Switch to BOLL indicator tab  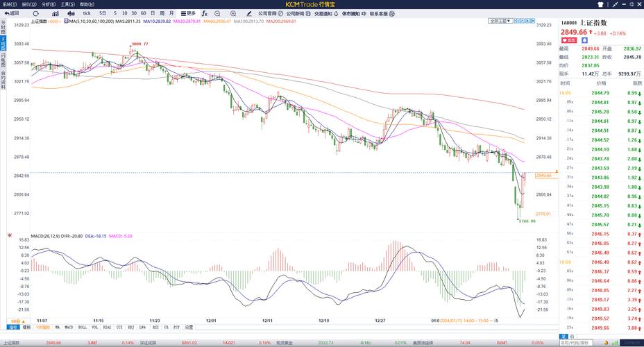tap(82, 328)
